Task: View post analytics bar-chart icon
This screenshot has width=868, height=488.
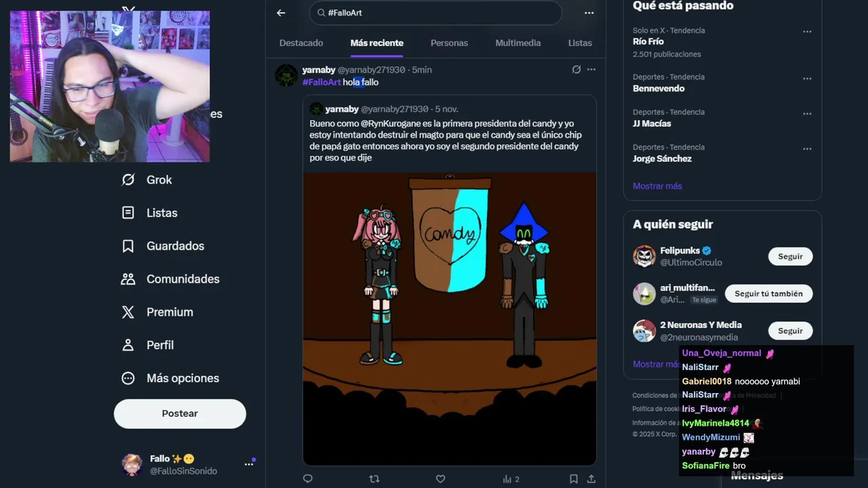Action: click(507, 479)
